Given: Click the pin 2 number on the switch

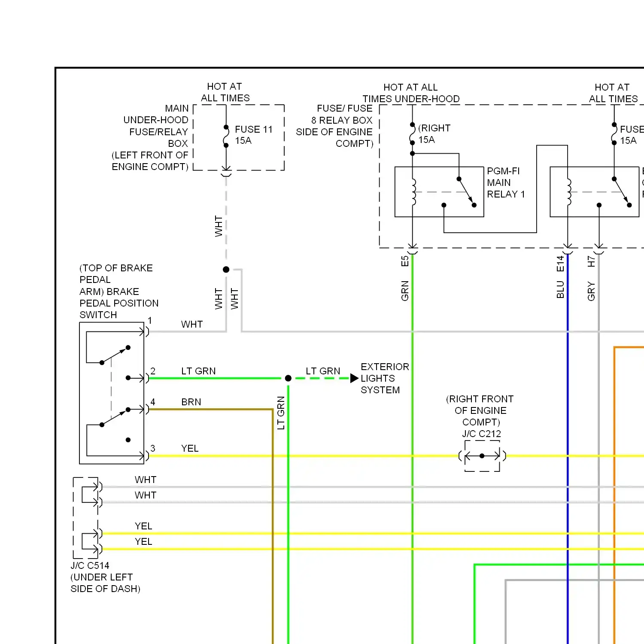Looking at the screenshot, I should pyautogui.click(x=153, y=371).
